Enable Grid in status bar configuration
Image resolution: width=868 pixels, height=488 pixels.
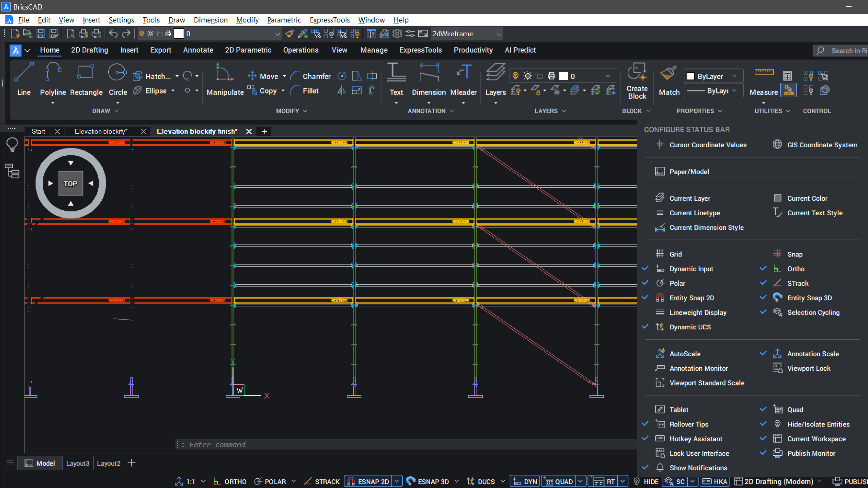click(x=675, y=254)
